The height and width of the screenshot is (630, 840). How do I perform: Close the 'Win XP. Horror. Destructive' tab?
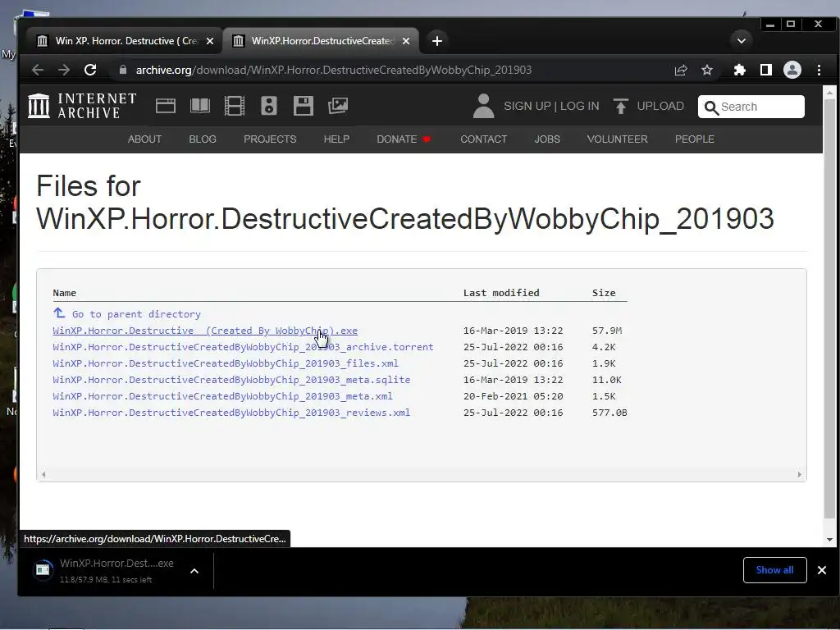(210, 41)
